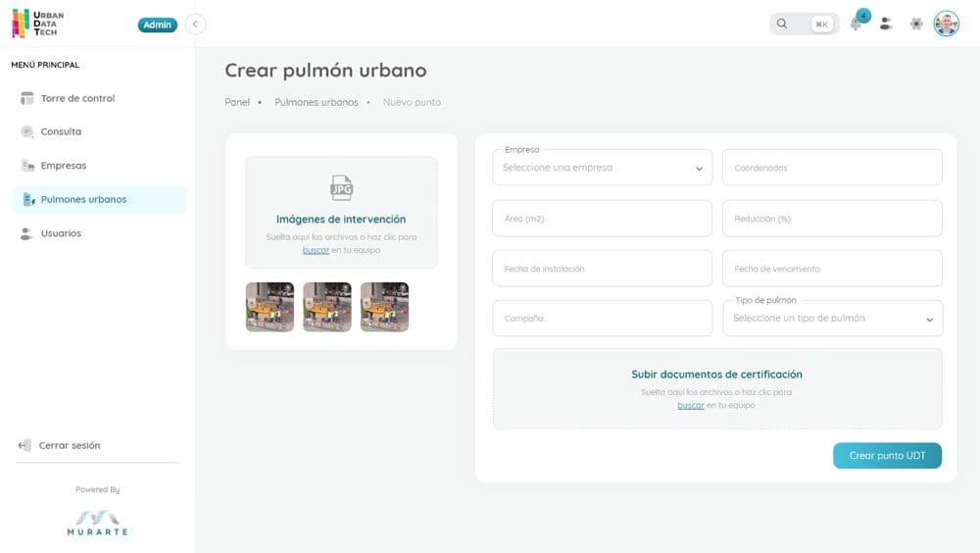Navigate to Pulmones urbanos breadcrumb
The width and height of the screenshot is (980, 553).
317,102
